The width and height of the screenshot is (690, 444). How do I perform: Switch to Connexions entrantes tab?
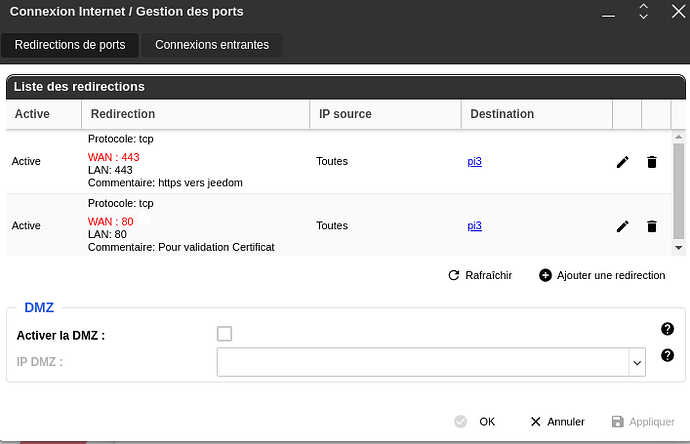(x=212, y=45)
